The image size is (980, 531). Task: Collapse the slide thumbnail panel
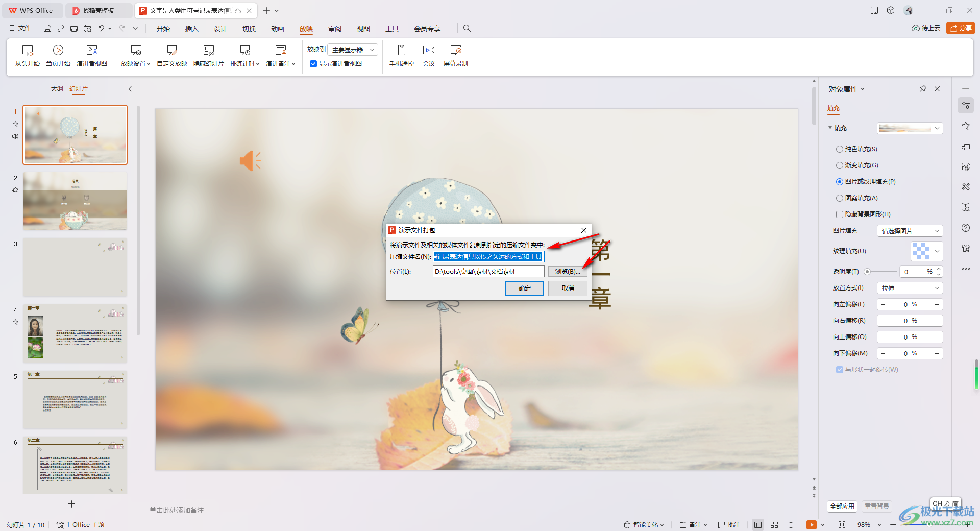[130, 89]
